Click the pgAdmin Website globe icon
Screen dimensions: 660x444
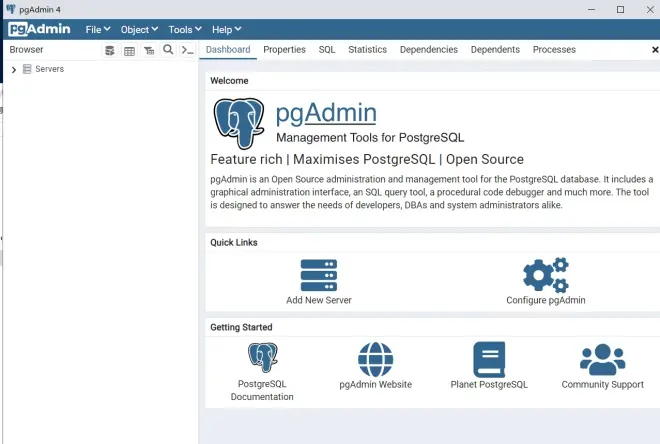pyautogui.click(x=375, y=359)
